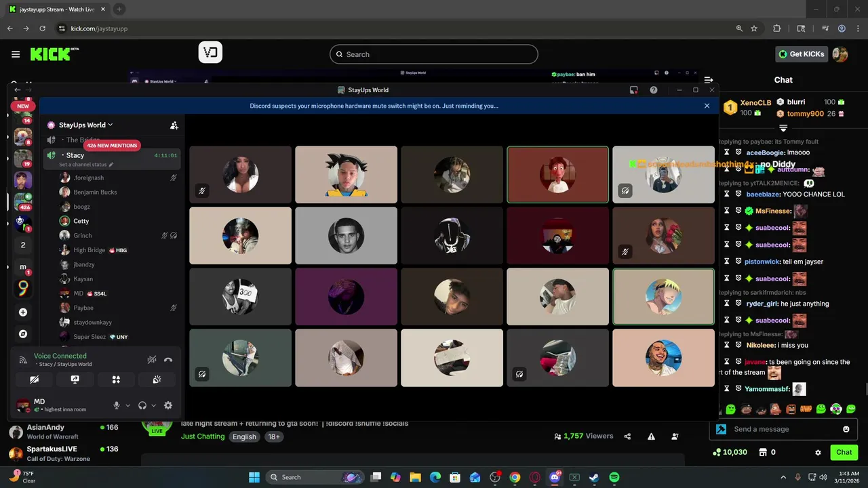
Task: Open Discord inbox icon in title bar
Action: click(x=633, y=89)
